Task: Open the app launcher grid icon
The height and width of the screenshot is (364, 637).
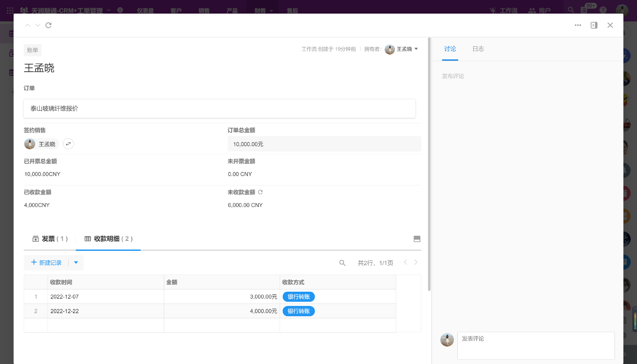Action: coord(10,10)
